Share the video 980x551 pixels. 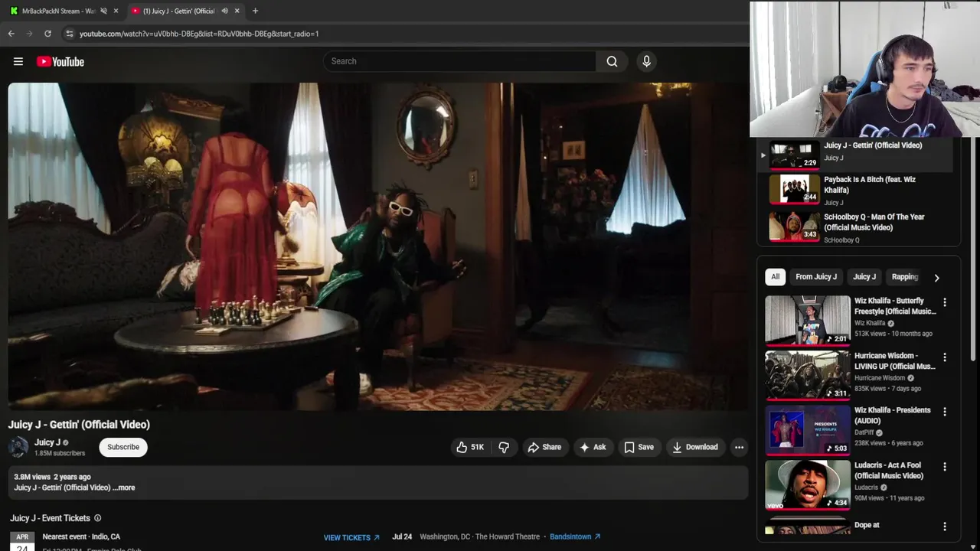tap(544, 447)
